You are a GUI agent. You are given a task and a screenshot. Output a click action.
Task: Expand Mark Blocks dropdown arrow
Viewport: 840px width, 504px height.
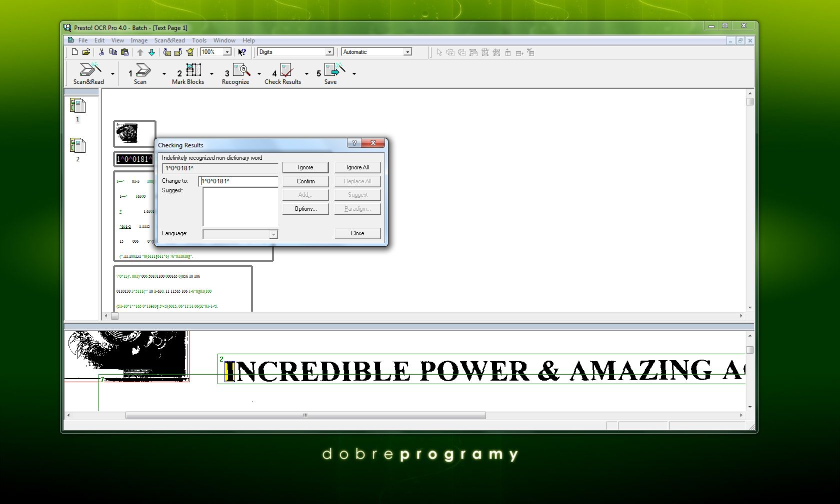(211, 74)
